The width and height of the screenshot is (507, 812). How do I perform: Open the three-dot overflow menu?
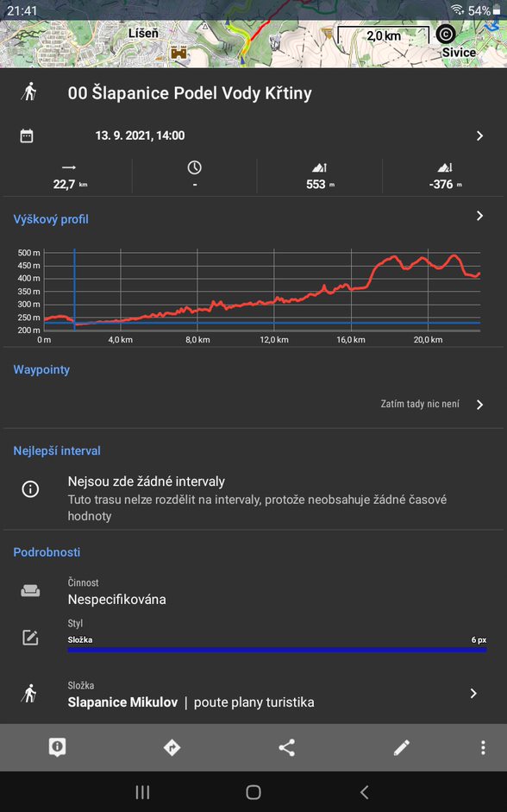tap(483, 747)
